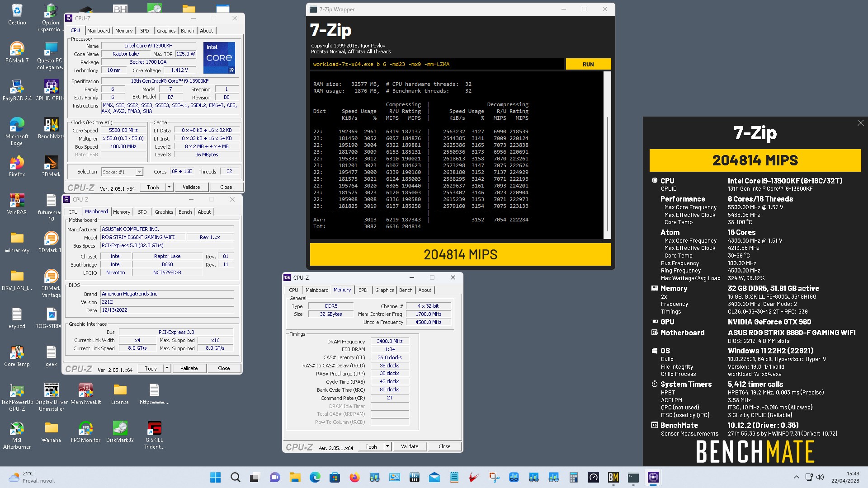Launch MemTweakIt desktop shortcut
This screenshot has width=868, height=488.
click(x=85, y=394)
